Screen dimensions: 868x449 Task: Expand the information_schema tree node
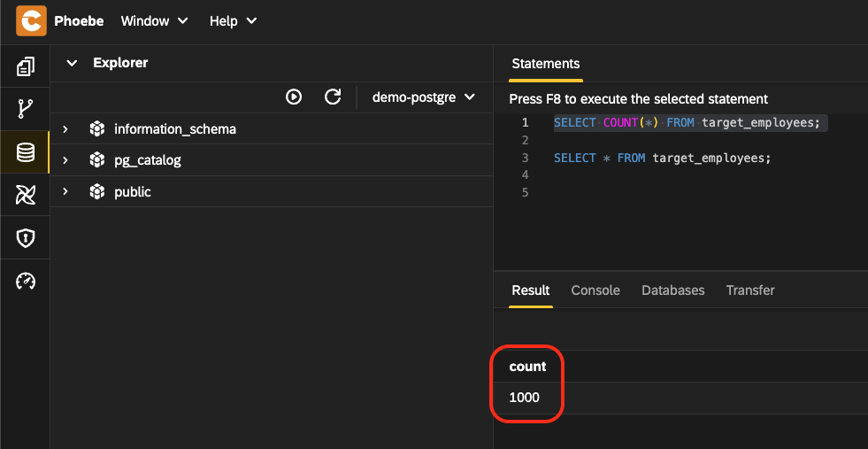(65, 129)
